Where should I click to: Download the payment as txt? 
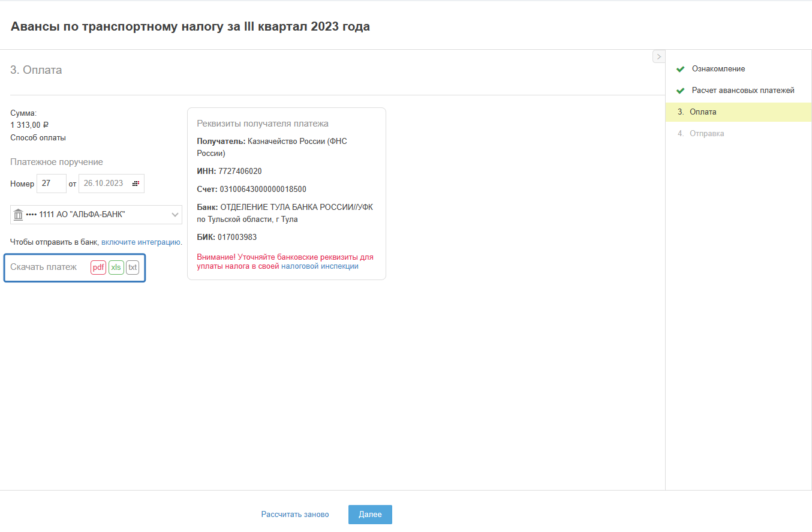pyautogui.click(x=133, y=267)
